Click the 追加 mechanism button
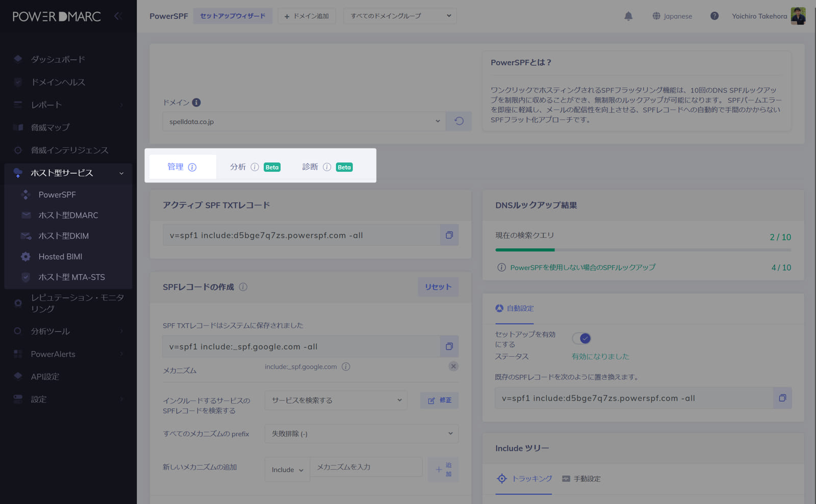 pyautogui.click(x=443, y=469)
